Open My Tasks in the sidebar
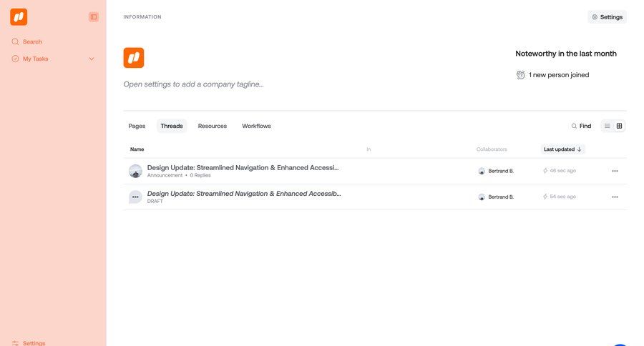 click(x=35, y=59)
